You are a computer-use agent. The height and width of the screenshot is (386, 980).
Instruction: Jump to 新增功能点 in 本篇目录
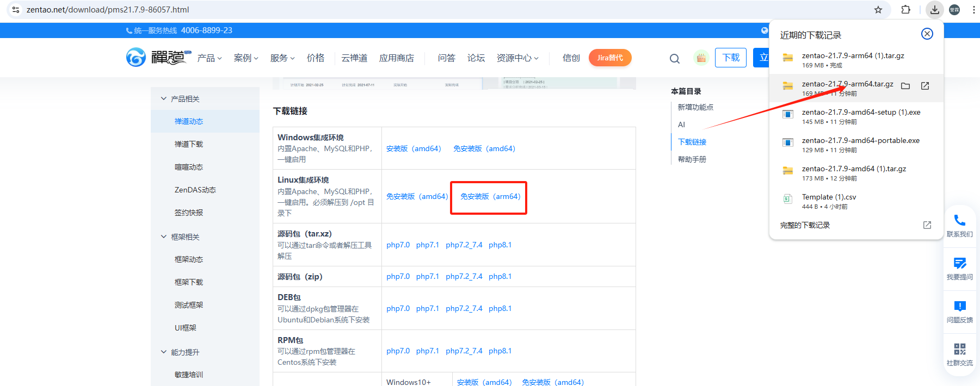coord(695,107)
